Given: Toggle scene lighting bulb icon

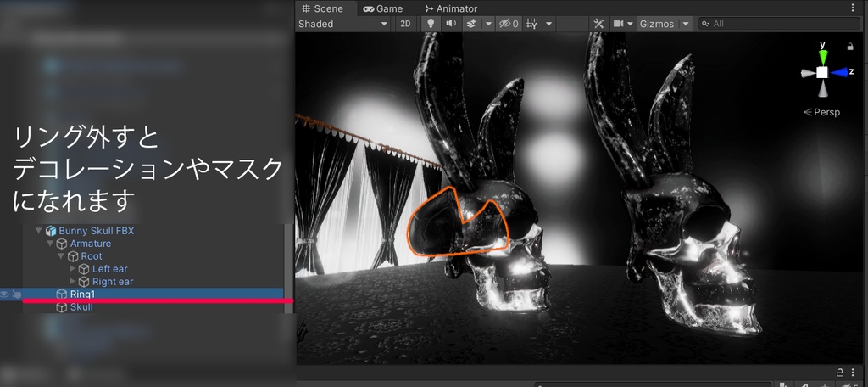Looking at the screenshot, I should click(431, 24).
